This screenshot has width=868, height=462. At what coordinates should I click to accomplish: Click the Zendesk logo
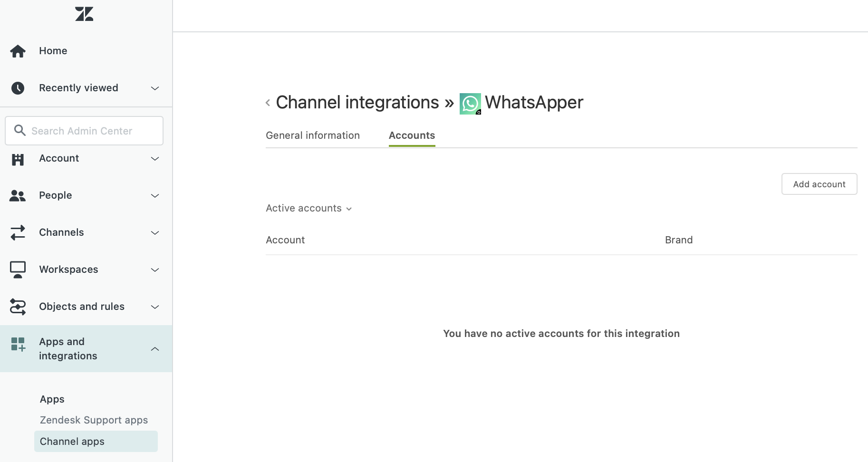pyautogui.click(x=84, y=14)
